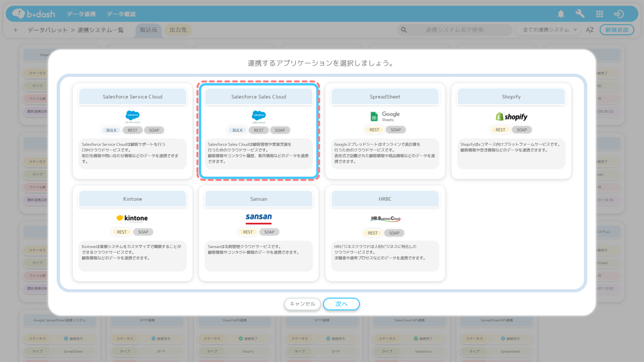Select the Salesforce Sales Cloud card header
Image resolution: width=644 pixels, height=362 pixels.
tap(259, 97)
